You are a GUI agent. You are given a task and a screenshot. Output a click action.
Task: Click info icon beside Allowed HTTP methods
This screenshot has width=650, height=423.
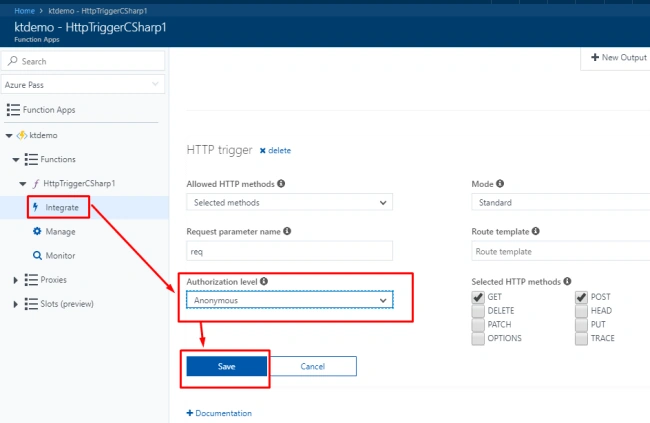(281, 183)
